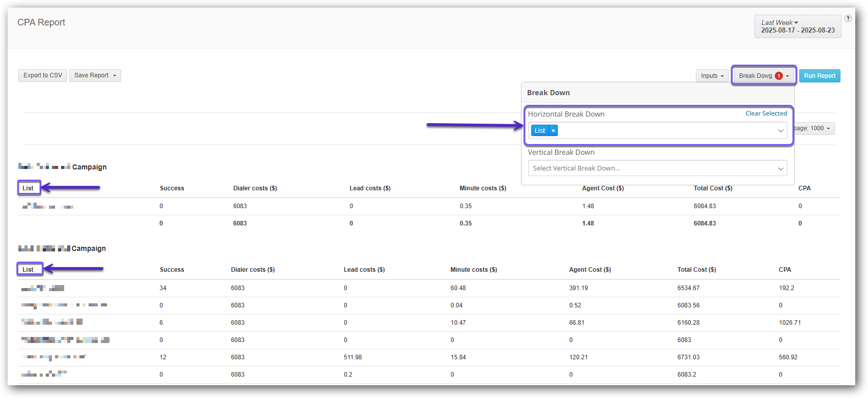Remove the List tag with x icon

click(x=553, y=131)
